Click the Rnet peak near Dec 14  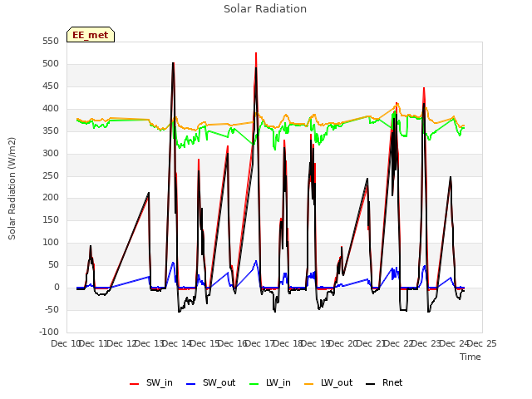click(173, 63)
